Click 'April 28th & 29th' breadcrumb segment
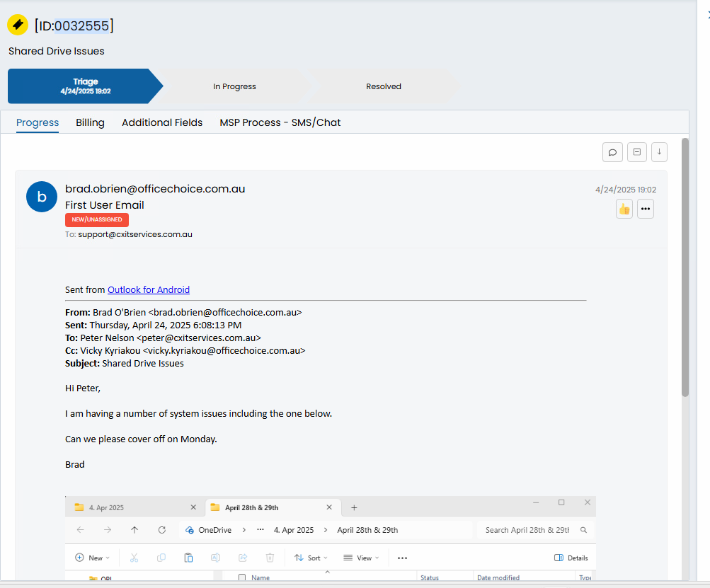The height and width of the screenshot is (588, 710). coord(367,530)
